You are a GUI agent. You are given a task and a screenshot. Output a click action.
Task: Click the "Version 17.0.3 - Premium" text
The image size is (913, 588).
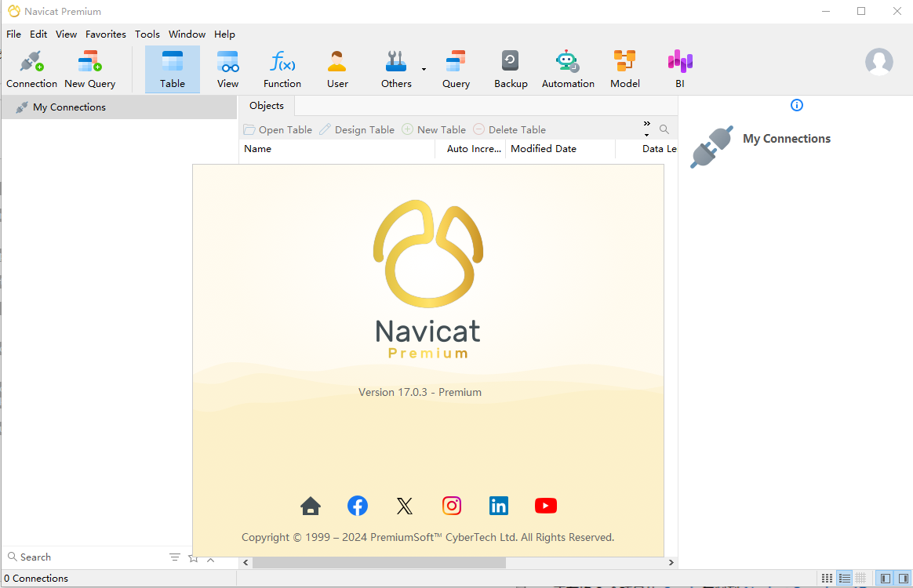420,392
